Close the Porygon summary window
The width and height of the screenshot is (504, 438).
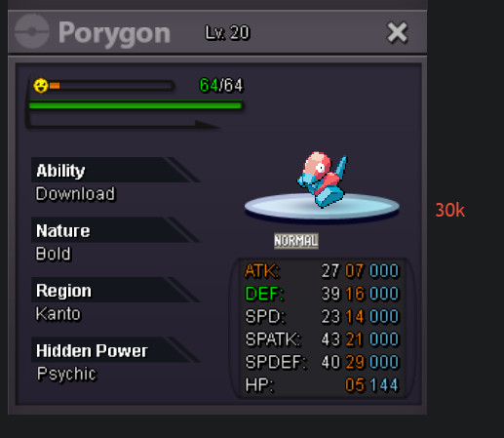[x=397, y=32]
